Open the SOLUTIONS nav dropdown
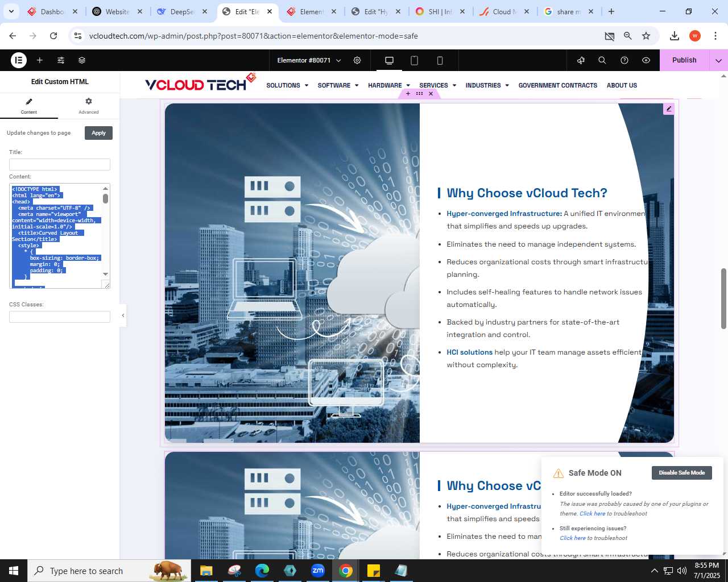Screen dimensions: 728x582 [287, 85]
